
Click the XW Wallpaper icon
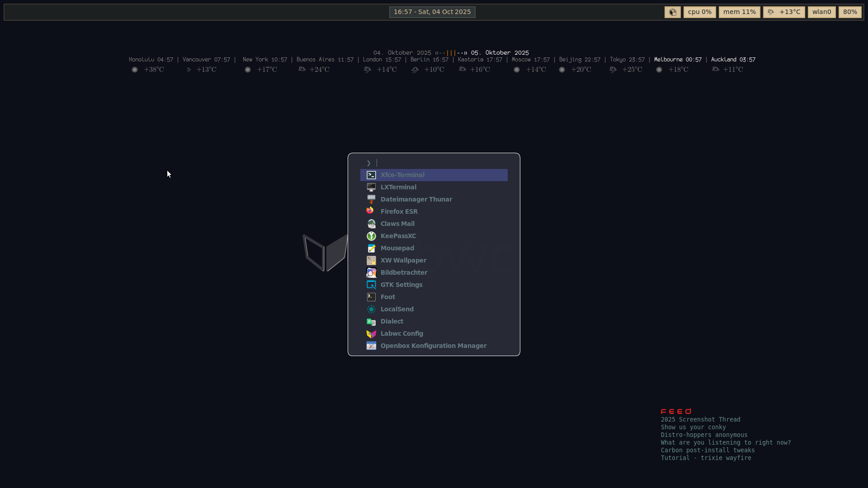coord(371,260)
